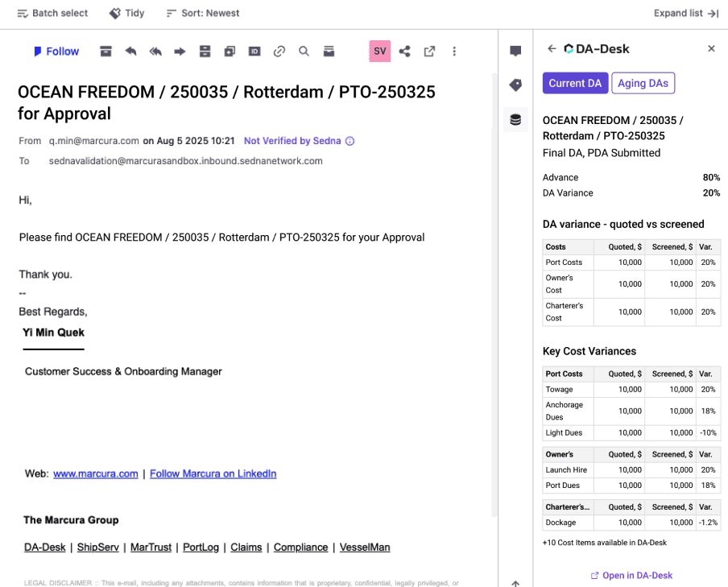Open the tags sidebar icon
Screen dimensions: 728x587
click(515, 85)
